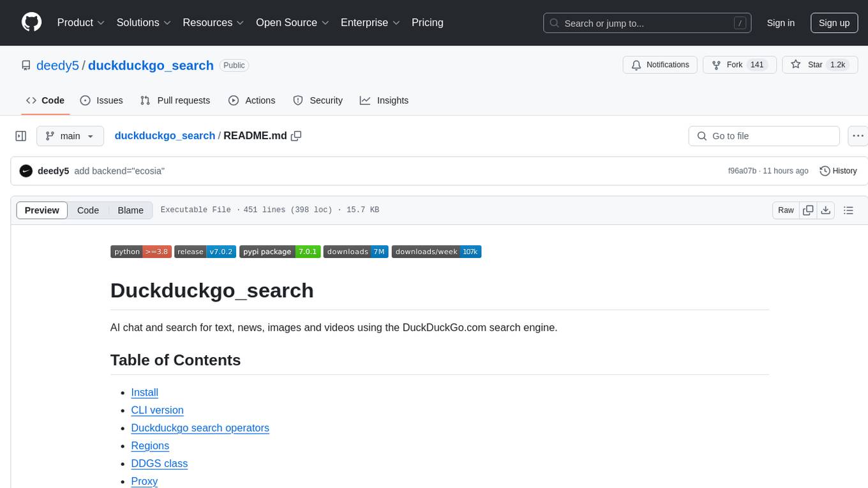Switch to the Insights tab

tap(384, 100)
